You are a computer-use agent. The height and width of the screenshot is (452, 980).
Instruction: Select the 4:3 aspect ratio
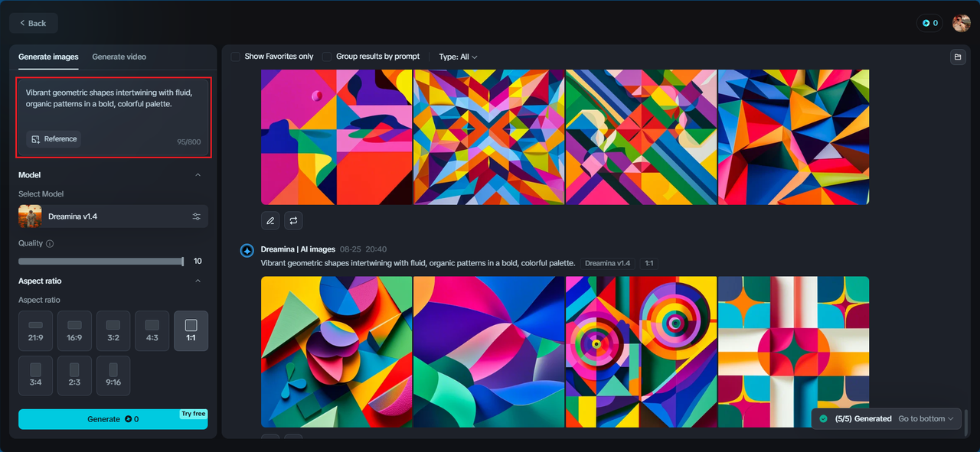[x=152, y=330]
